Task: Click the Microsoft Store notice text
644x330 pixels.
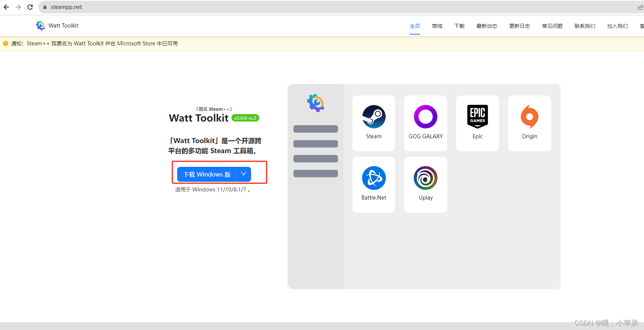Action: 94,43
